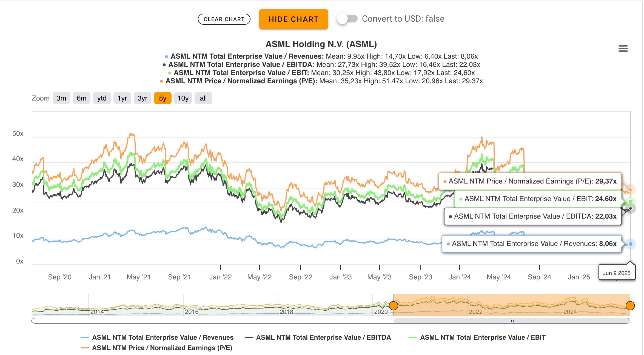This screenshot has width=644, height=355.
Task: Click the left orange navigator handle
Action: [x=394, y=305]
